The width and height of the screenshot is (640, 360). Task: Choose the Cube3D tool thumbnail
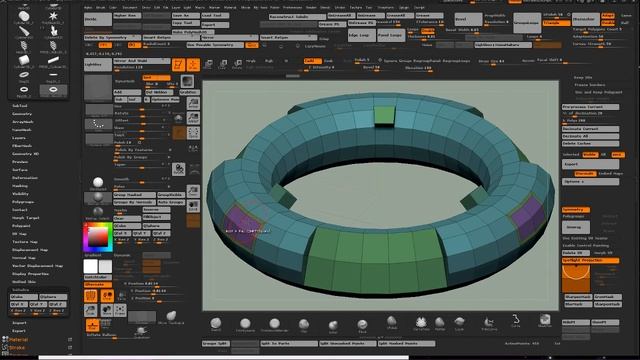click(x=24, y=61)
